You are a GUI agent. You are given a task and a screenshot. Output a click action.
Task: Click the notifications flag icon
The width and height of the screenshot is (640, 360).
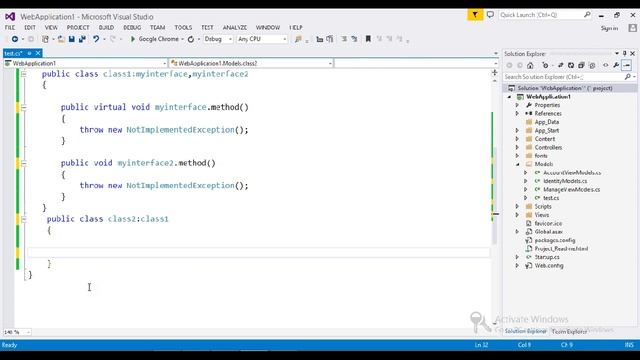click(x=475, y=15)
